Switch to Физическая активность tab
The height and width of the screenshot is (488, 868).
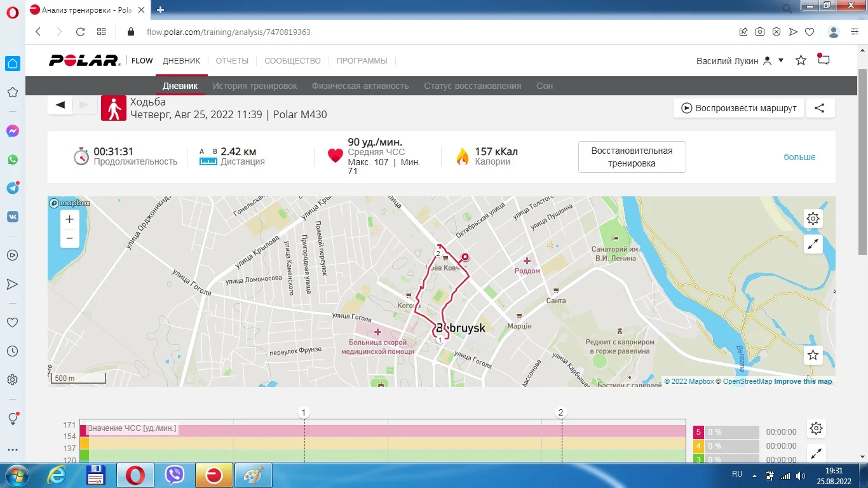pyautogui.click(x=360, y=86)
